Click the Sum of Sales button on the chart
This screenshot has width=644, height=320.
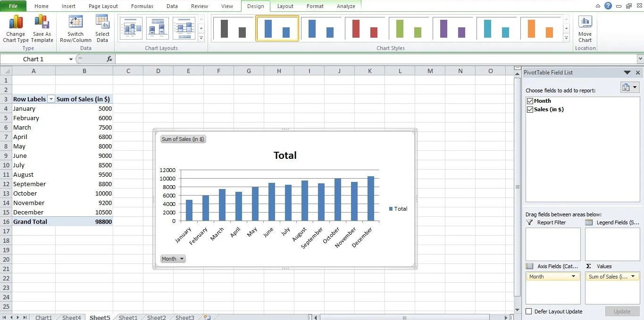pos(183,139)
